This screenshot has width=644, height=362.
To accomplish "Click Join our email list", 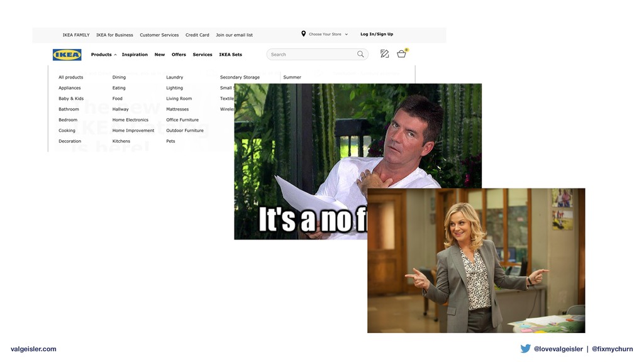I will click(x=234, y=35).
